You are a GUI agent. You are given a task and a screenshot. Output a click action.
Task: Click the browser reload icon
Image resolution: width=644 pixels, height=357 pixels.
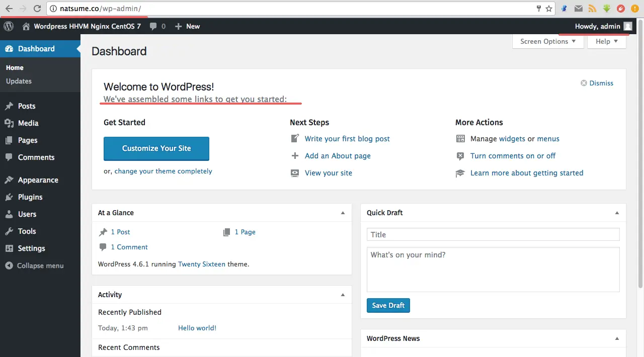click(37, 9)
